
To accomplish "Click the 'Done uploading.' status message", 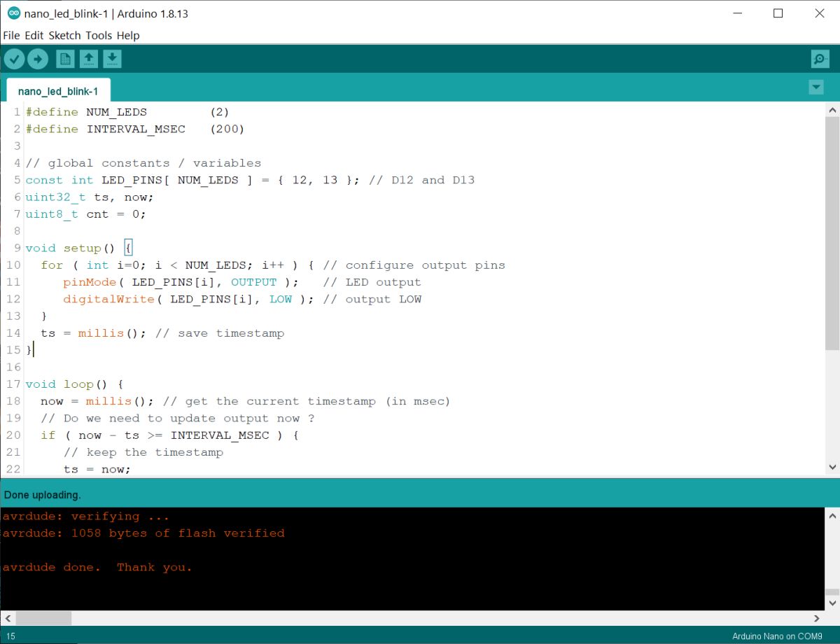I will pyautogui.click(x=43, y=495).
